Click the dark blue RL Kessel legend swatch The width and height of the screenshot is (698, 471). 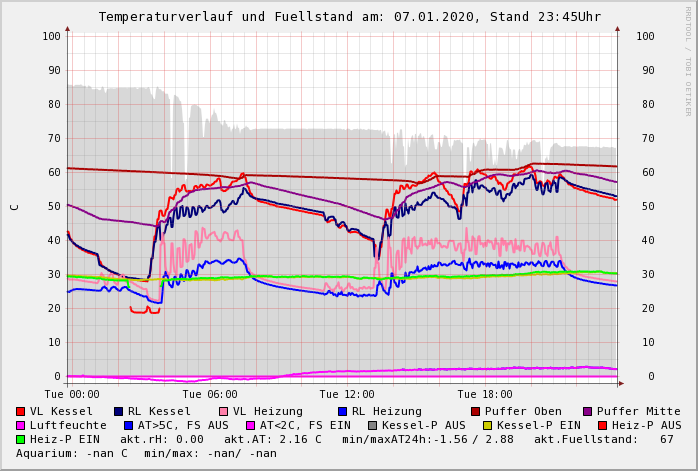tap(119, 412)
